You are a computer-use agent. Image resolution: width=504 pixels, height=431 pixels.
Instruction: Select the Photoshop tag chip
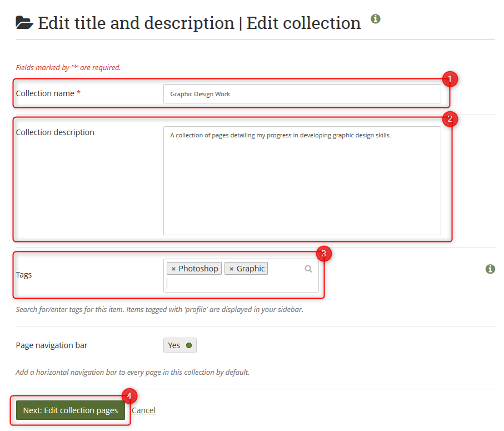coord(198,269)
